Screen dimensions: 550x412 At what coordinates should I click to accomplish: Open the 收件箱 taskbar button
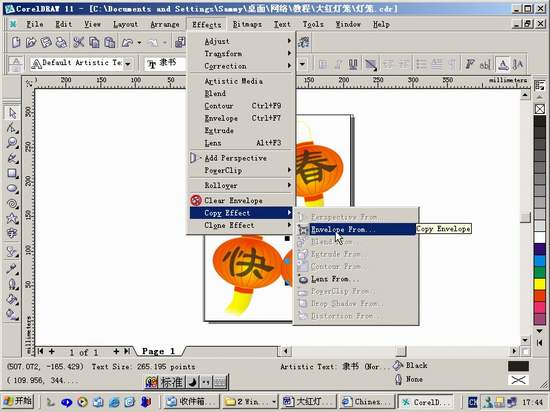pos(191,401)
